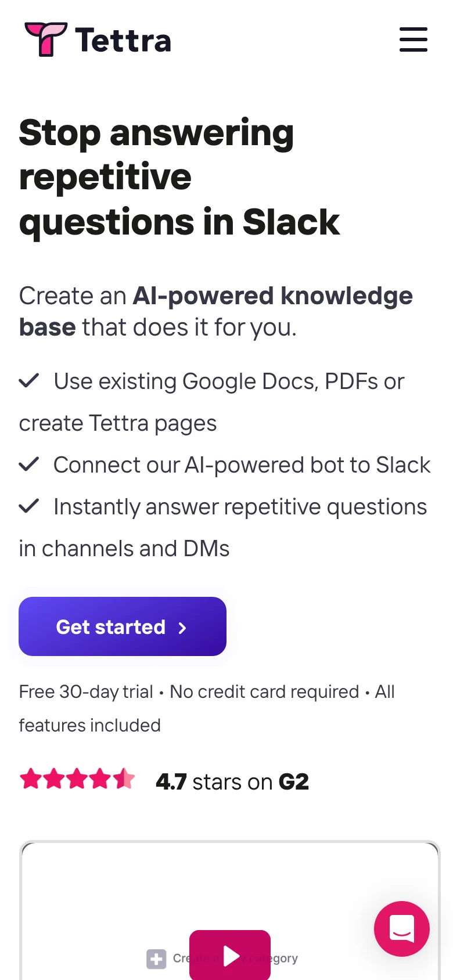Click checkmark beside Use existing Google Docs
The image size is (453, 980).
29,381
